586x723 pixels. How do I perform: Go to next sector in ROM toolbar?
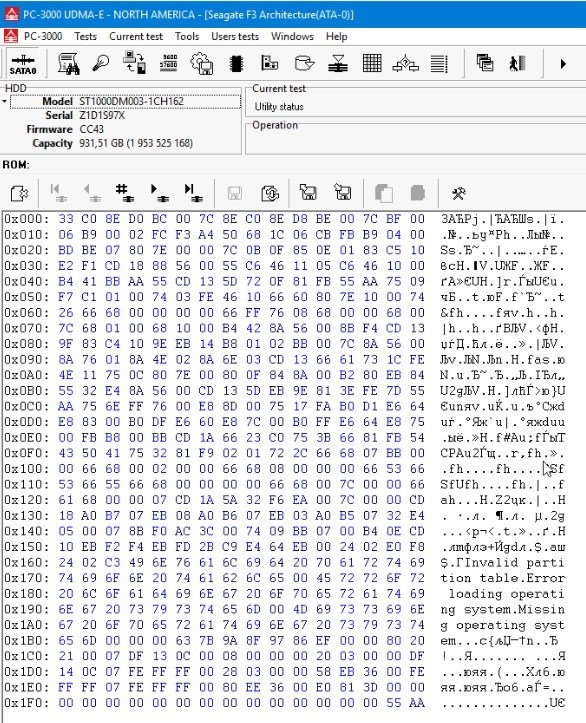pos(160,193)
